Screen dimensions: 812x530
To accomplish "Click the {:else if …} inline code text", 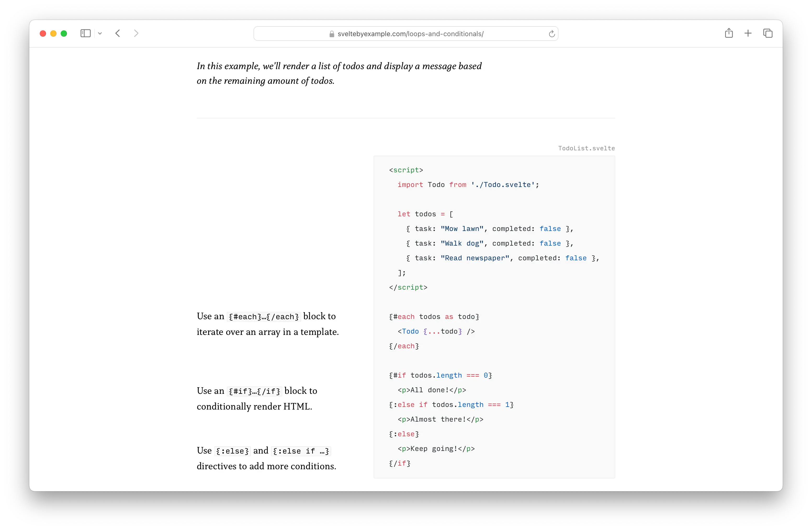I will click(301, 451).
